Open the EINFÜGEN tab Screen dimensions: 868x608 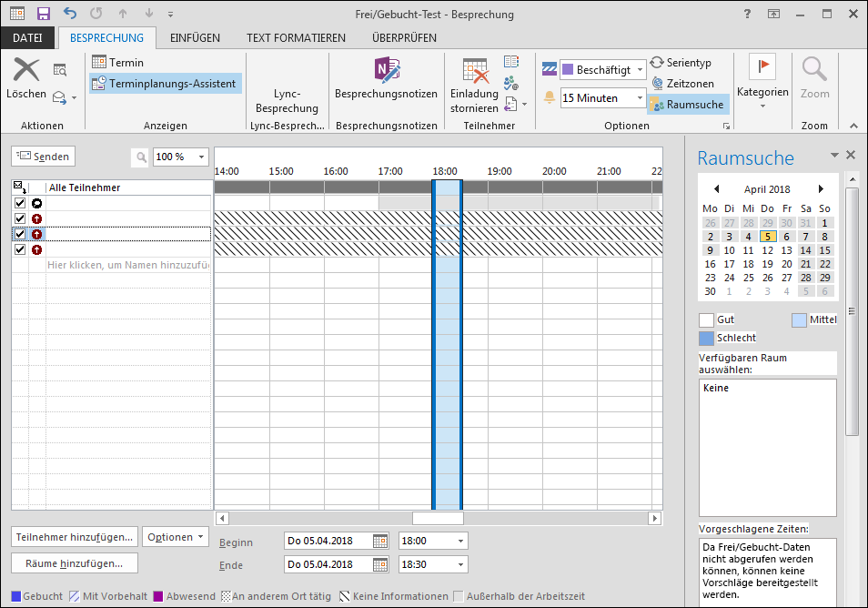click(x=195, y=37)
